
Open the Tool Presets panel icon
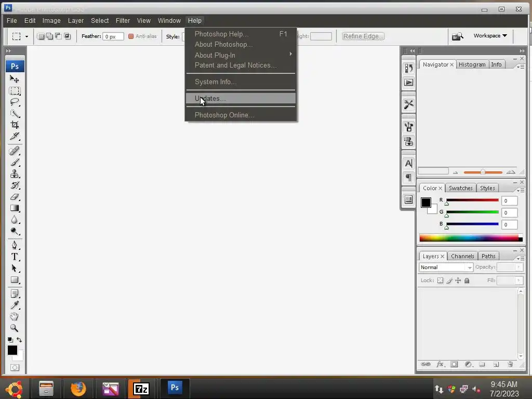(408, 104)
